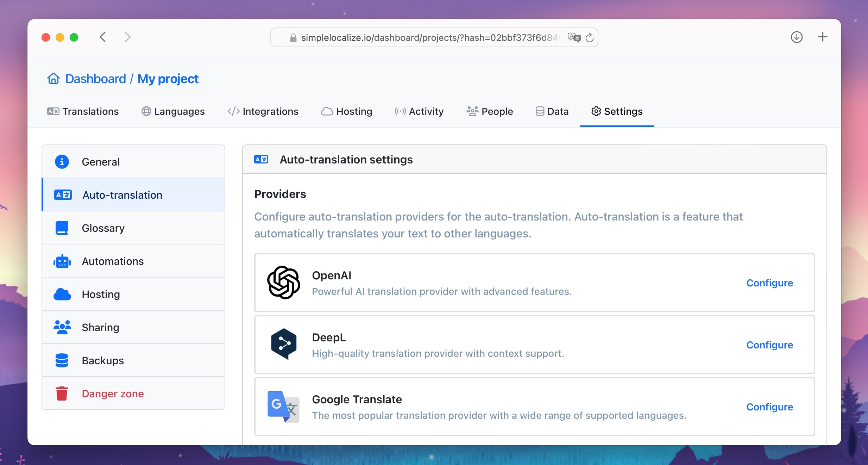The width and height of the screenshot is (868, 465).
Task: Configure the Google Translate provider
Action: [770, 407]
